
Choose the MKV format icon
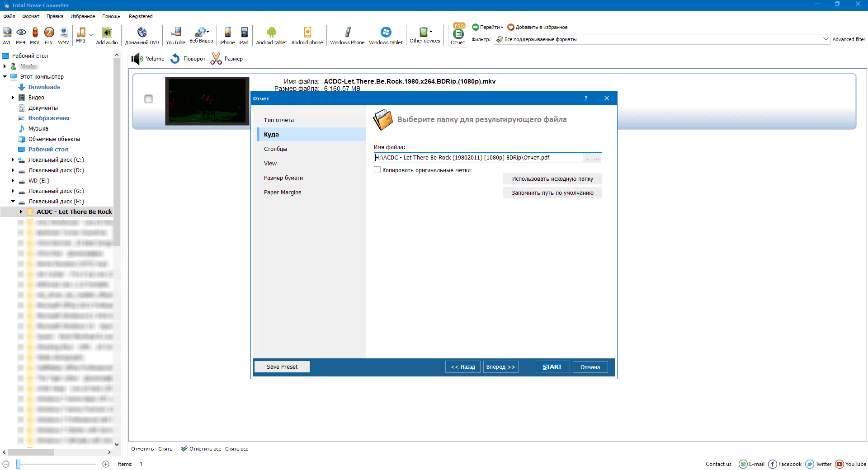(x=35, y=36)
